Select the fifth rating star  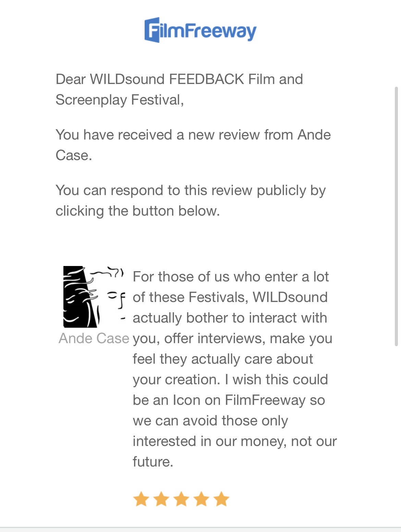pyautogui.click(x=221, y=499)
